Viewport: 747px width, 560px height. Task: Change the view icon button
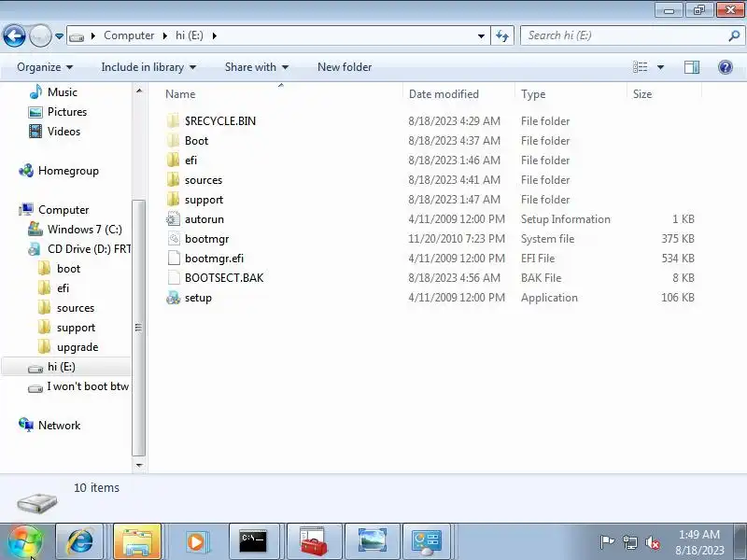tap(640, 67)
